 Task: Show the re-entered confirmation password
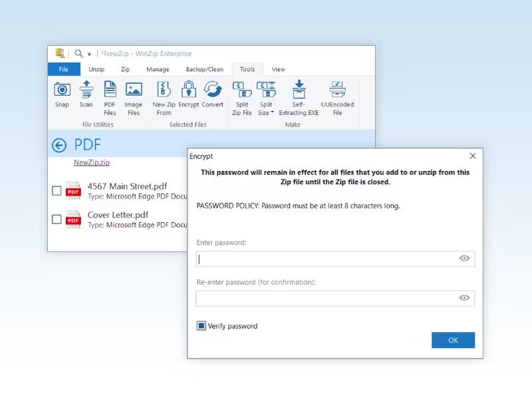click(465, 298)
